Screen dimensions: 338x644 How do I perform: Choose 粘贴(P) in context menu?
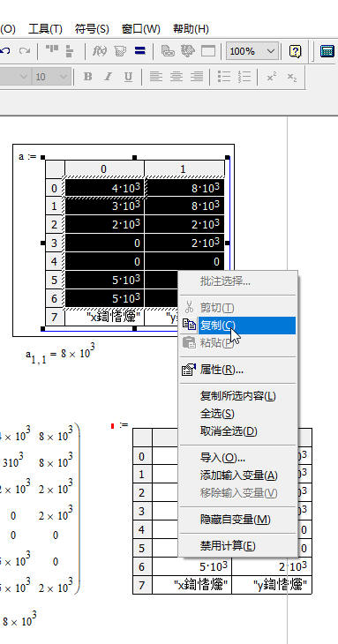point(237,343)
